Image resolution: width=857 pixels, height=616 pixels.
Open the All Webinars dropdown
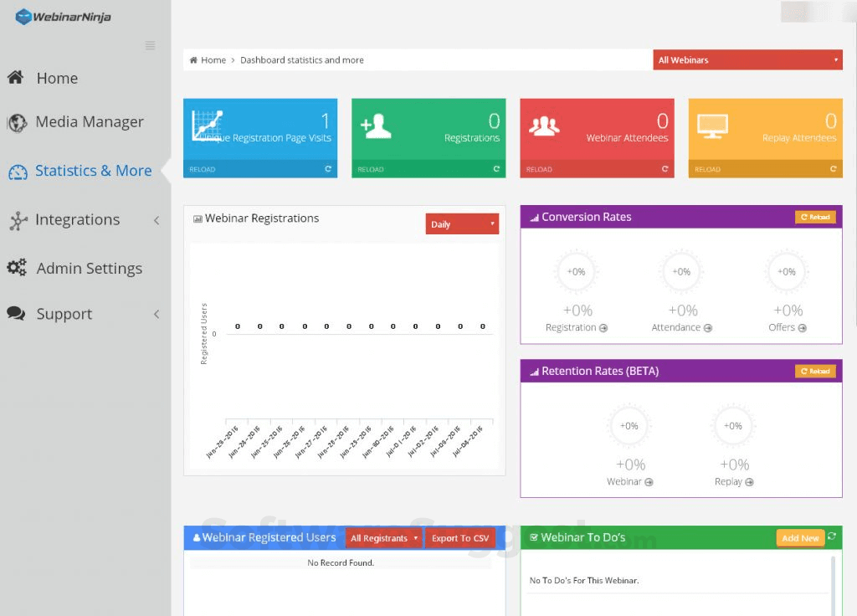pyautogui.click(x=747, y=59)
